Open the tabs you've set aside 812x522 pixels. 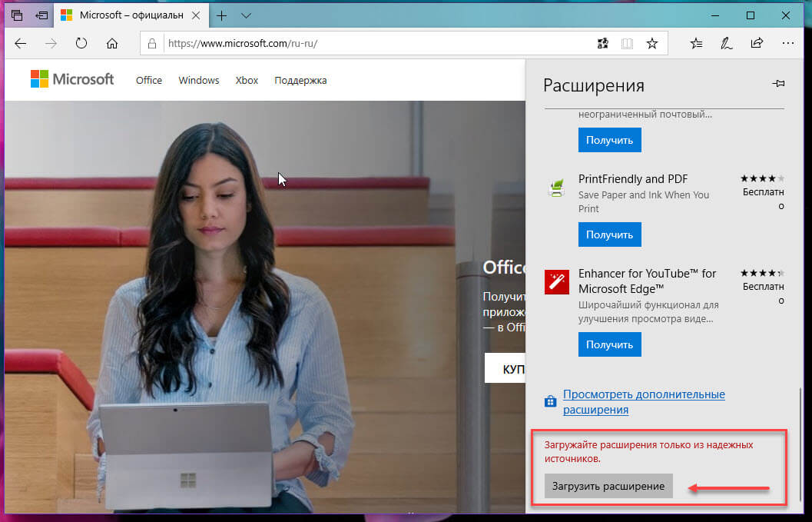(x=16, y=15)
